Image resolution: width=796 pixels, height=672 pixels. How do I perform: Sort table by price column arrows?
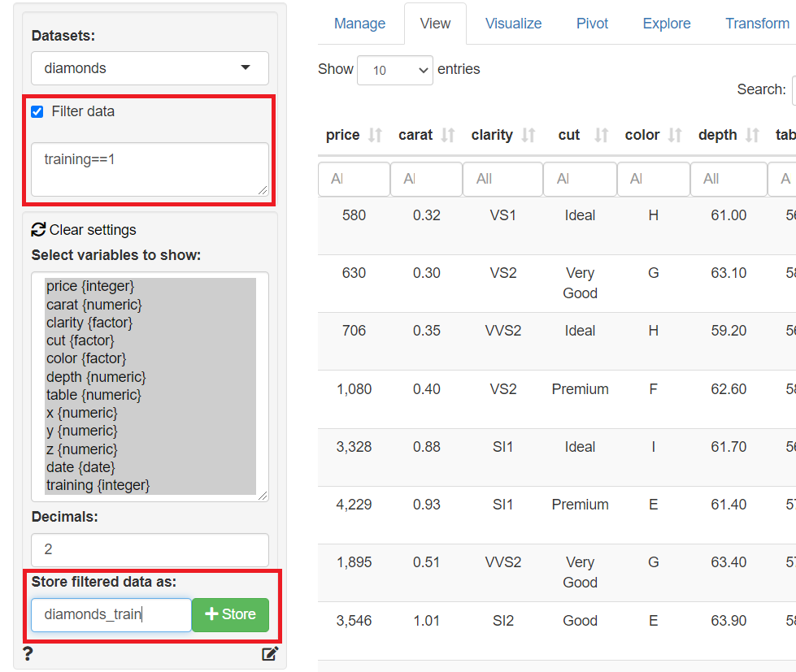coord(375,136)
